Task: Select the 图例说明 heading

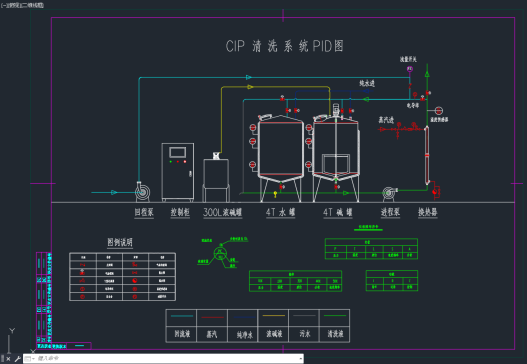Action: (x=120, y=242)
